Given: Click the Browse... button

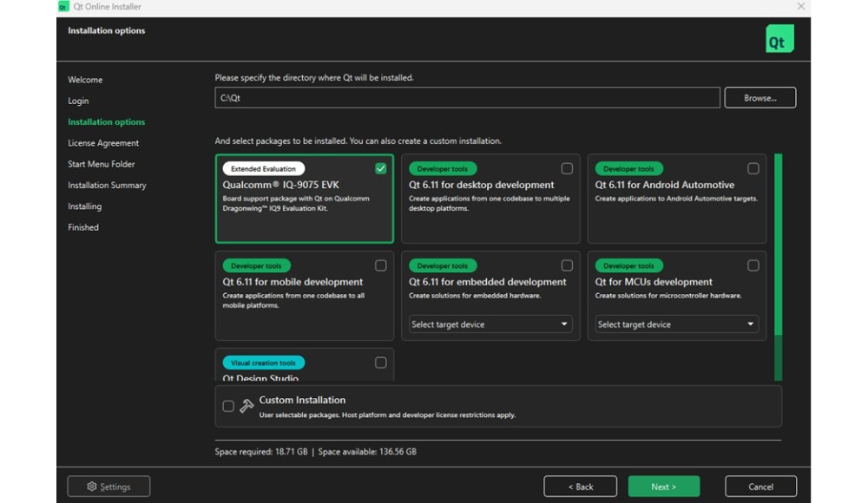Looking at the screenshot, I should point(760,98).
